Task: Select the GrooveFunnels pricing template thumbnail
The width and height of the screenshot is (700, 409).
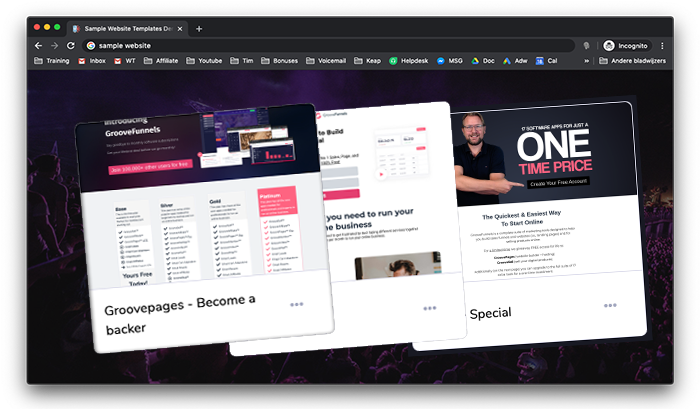Action: [202, 196]
